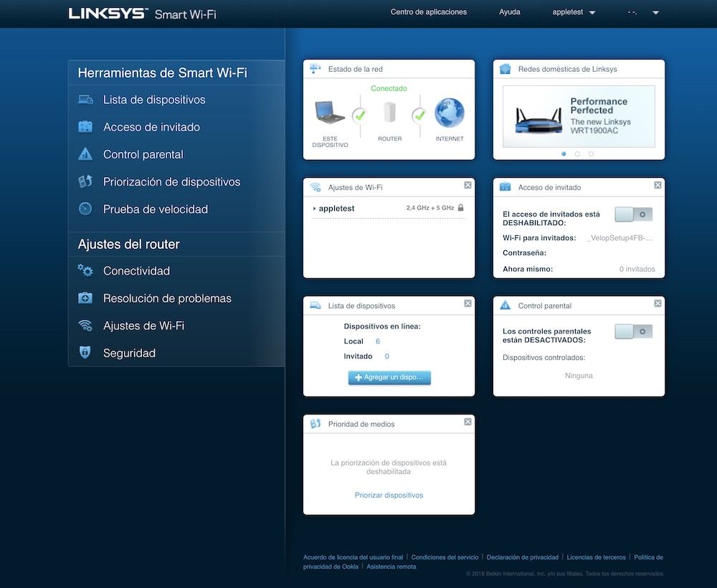Select the second banner carousel dot

(577, 154)
